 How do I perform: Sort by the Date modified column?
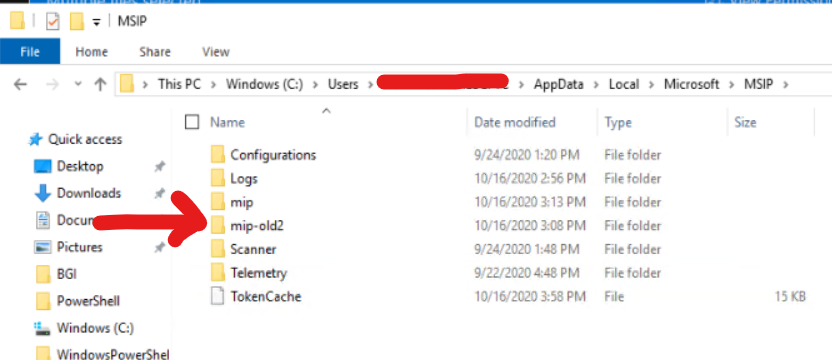514,123
